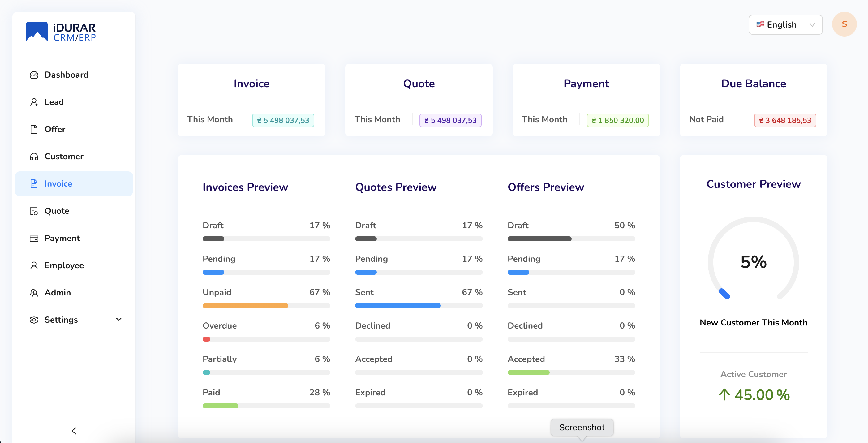The image size is (868, 443).
Task: Select the Customer headset icon
Action: coord(34,156)
